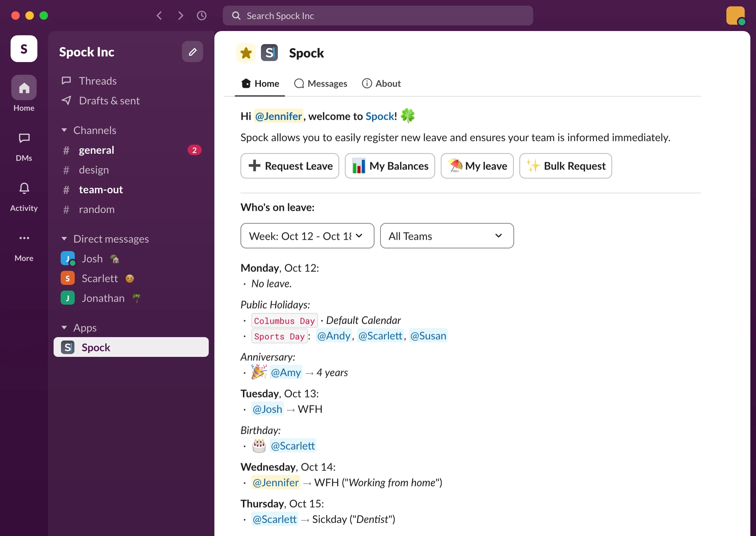
Task: Click the compose new message pencil icon
Action: (x=192, y=52)
